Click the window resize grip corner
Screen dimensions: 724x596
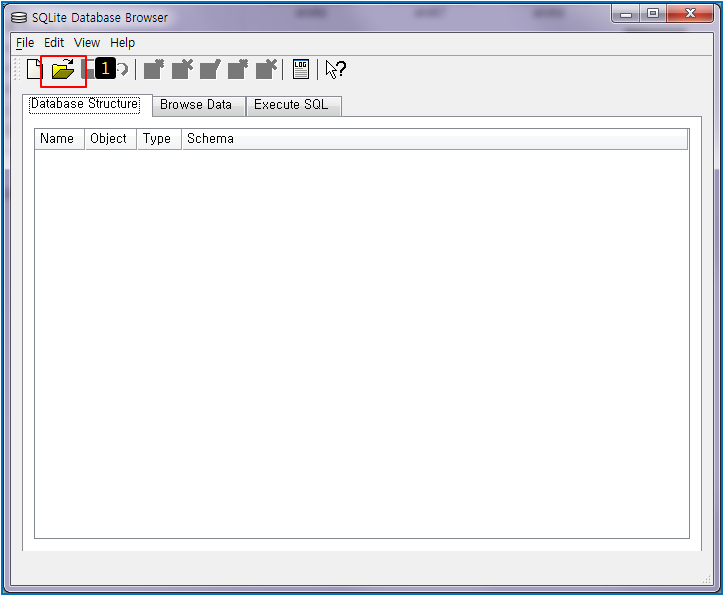tap(706, 579)
